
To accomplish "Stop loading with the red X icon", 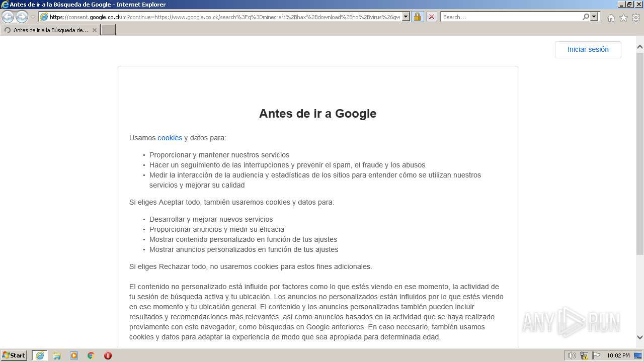I will coord(431,17).
